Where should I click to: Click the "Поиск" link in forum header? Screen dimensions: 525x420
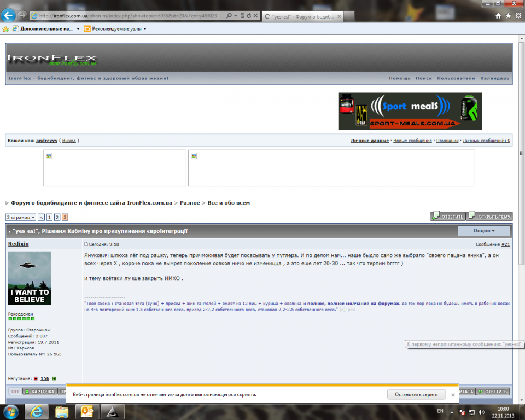(x=423, y=78)
